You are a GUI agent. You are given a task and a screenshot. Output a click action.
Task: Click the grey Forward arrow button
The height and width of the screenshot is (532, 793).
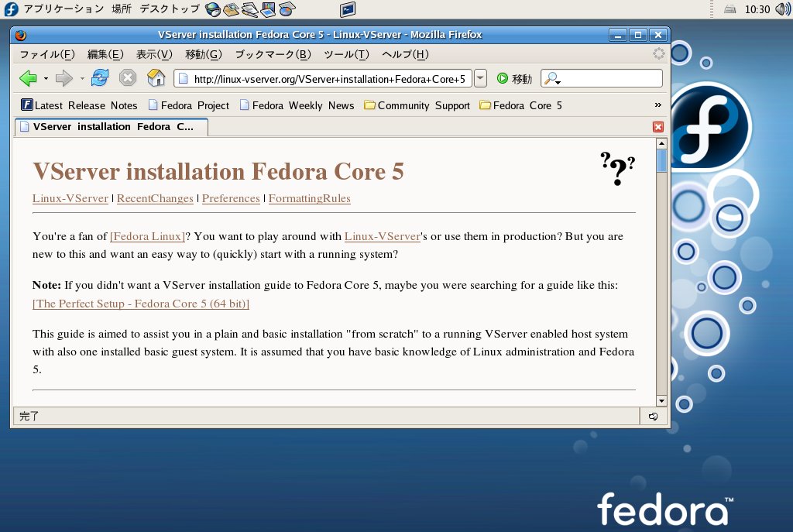tap(64, 78)
